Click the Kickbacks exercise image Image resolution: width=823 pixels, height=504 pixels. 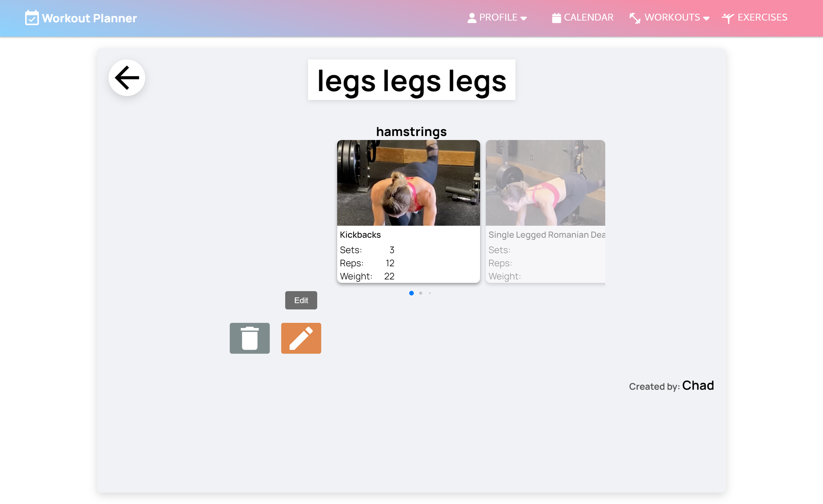(x=408, y=183)
